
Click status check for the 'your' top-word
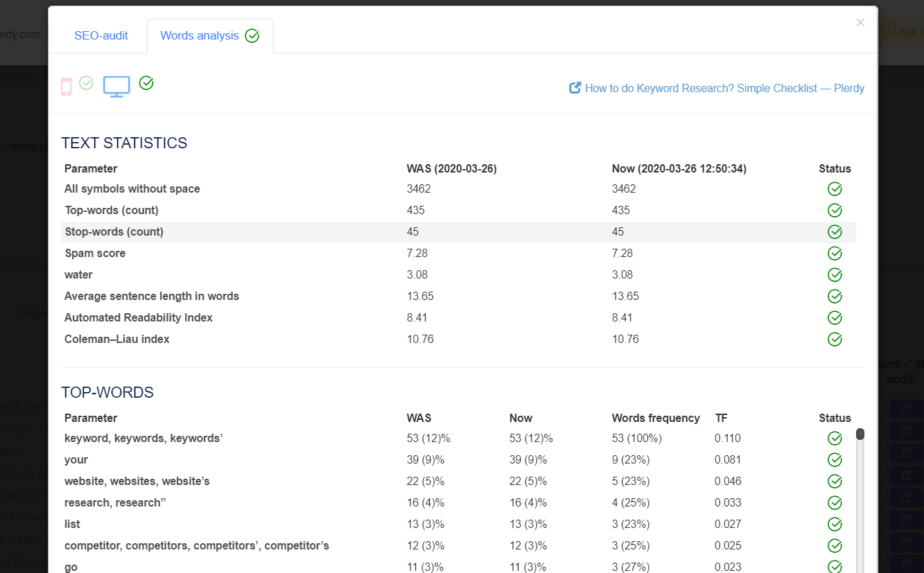(x=835, y=460)
